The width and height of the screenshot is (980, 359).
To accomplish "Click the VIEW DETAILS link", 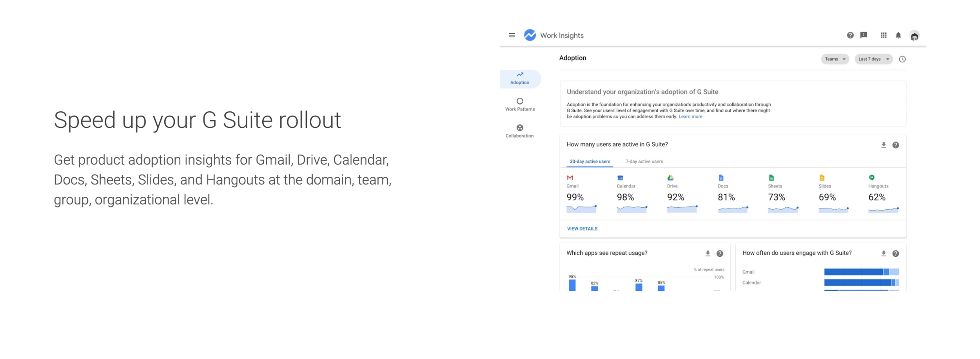I will point(582,229).
